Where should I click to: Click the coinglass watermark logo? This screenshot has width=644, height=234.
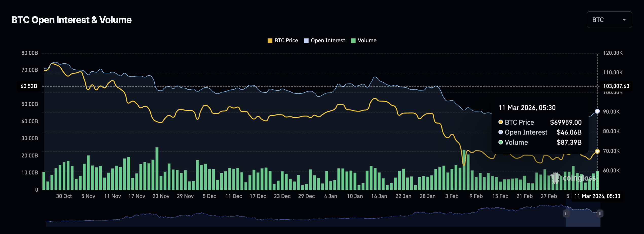click(x=573, y=178)
